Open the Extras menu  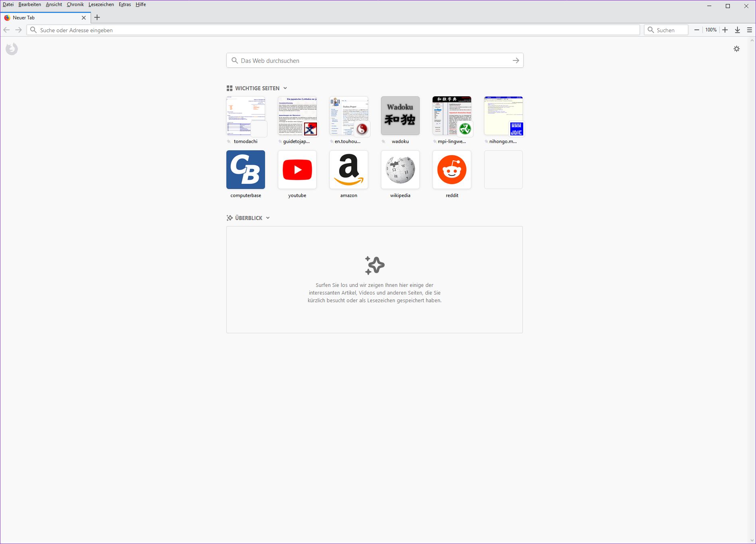point(125,4)
